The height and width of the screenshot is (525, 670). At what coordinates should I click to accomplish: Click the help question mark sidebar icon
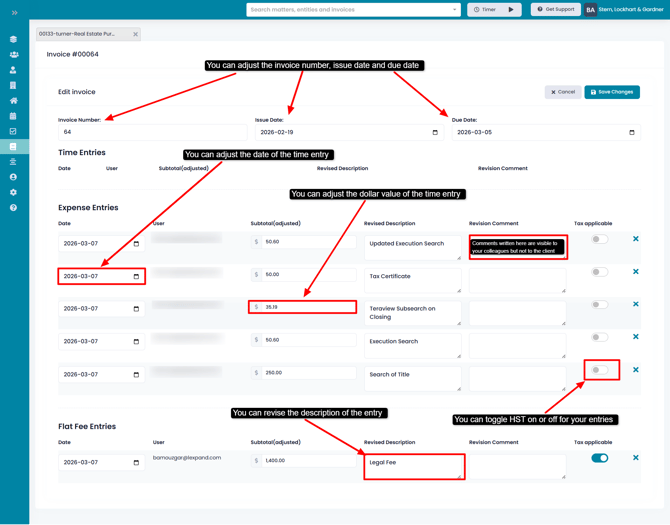coord(13,208)
